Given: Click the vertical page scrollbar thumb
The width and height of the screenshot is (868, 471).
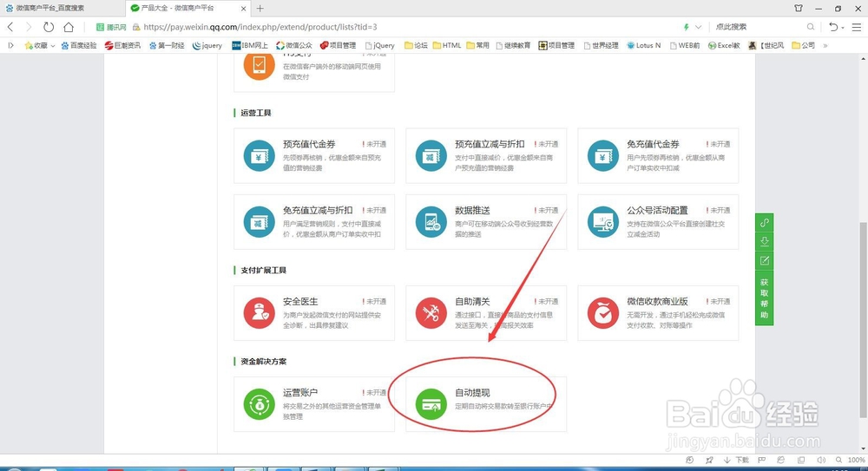Looking at the screenshot, I should [x=863, y=320].
